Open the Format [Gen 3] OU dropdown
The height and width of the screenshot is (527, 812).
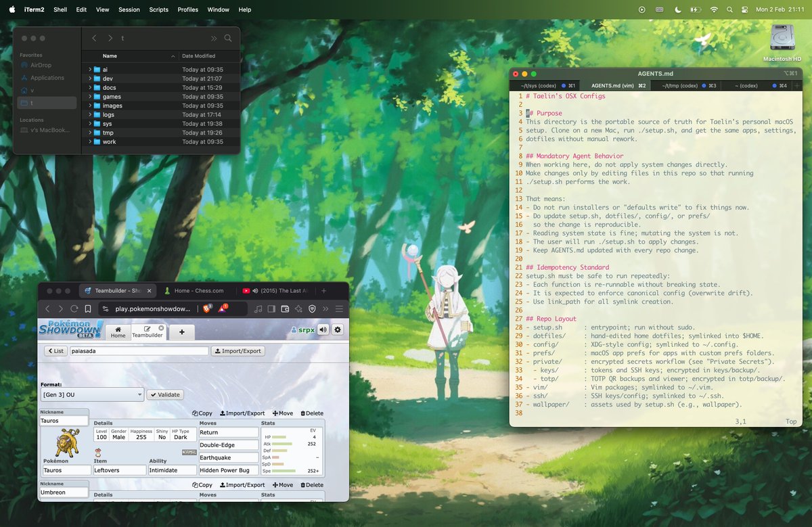tap(92, 394)
